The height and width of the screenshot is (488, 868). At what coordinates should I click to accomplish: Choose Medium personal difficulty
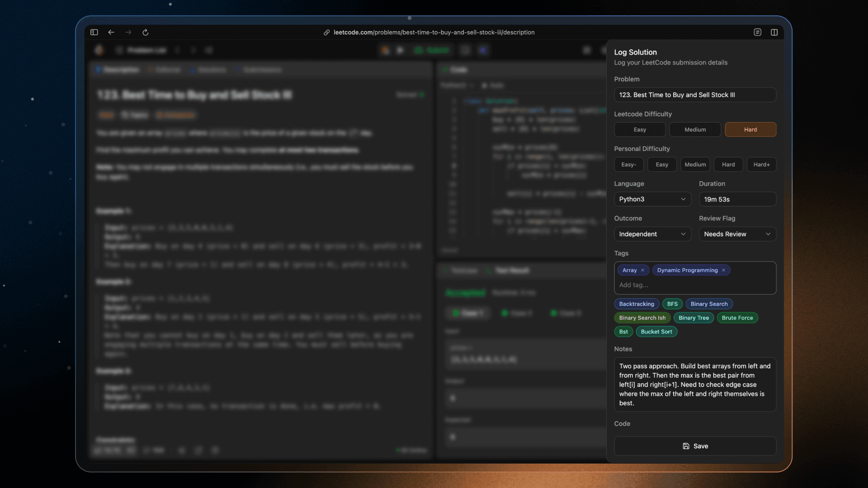point(695,164)
